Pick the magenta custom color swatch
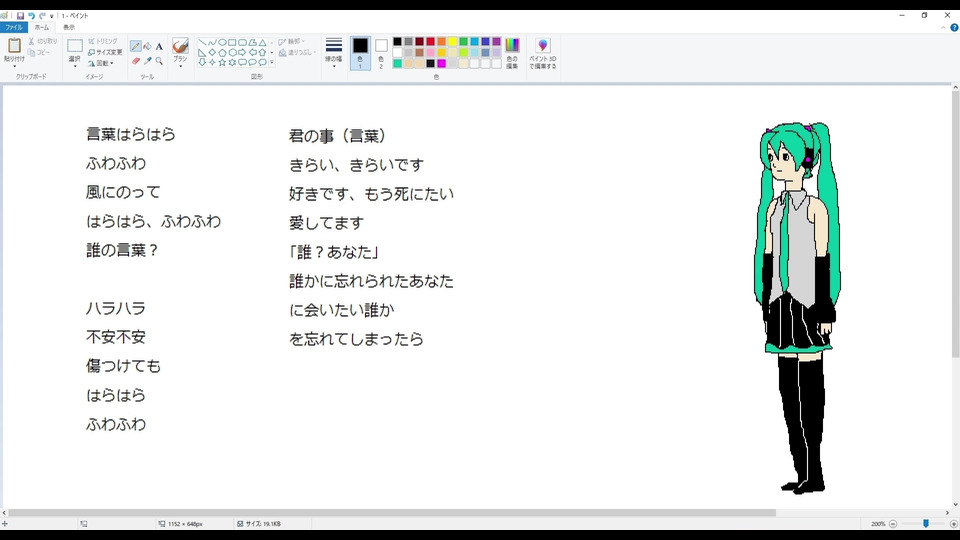The width and height of the screenshot is (960, 540). pos(441,64)
